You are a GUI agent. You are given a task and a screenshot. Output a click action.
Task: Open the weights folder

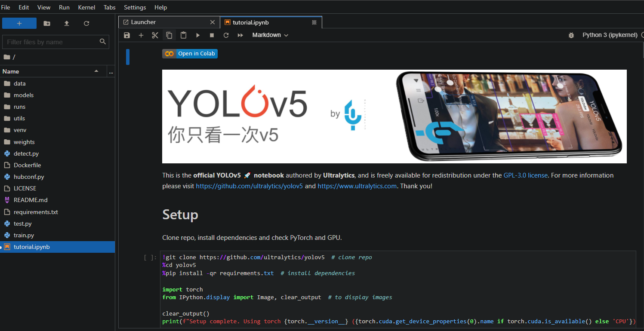tap(57, 142)
